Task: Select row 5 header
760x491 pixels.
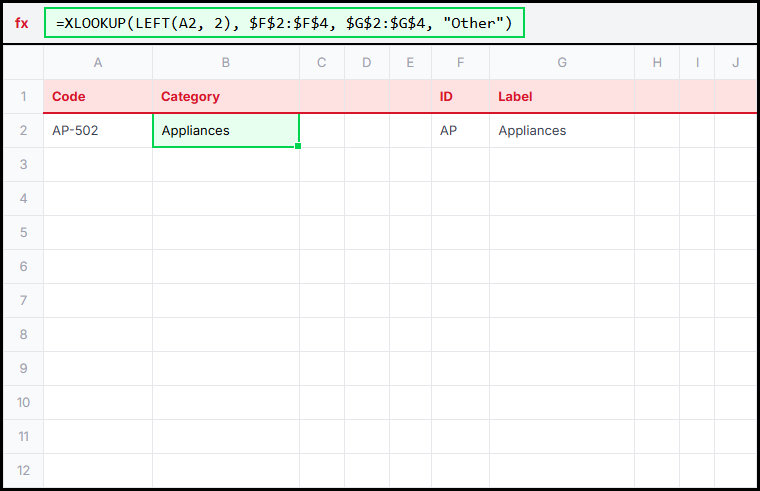Action: (23, 232)
